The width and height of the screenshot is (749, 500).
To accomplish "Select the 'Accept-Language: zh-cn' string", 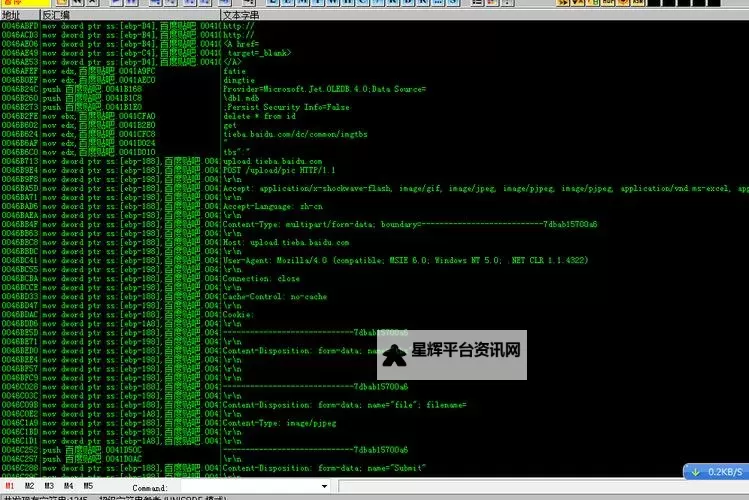I will point(272,207).
